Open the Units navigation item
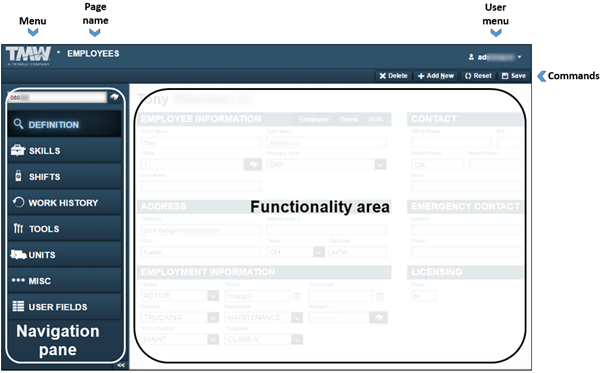Image resolution: width=601 pixels, height=373 pixels. pyautogui.click(x=64, y=255)
